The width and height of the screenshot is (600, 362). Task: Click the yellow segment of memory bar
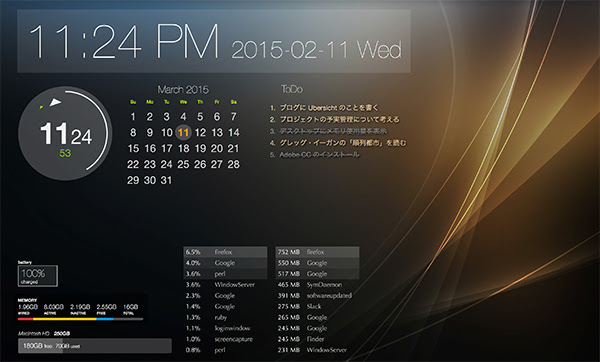click(x=65, y=319)
